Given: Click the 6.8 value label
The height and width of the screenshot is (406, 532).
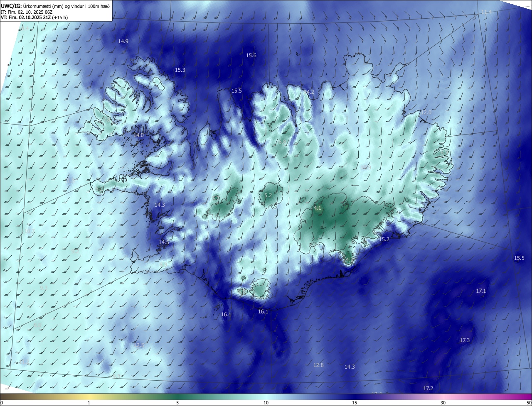Looking at the screenshot, I should point(282,142).
